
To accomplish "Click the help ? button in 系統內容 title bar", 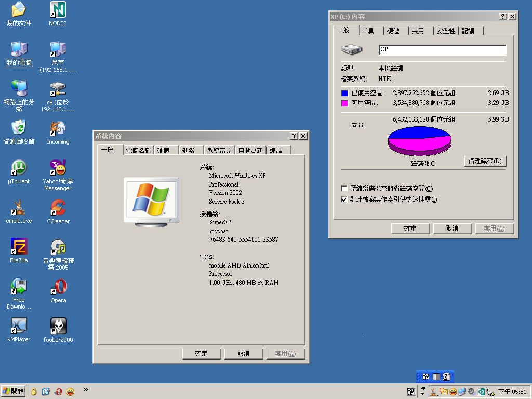I will pos(294,136).
